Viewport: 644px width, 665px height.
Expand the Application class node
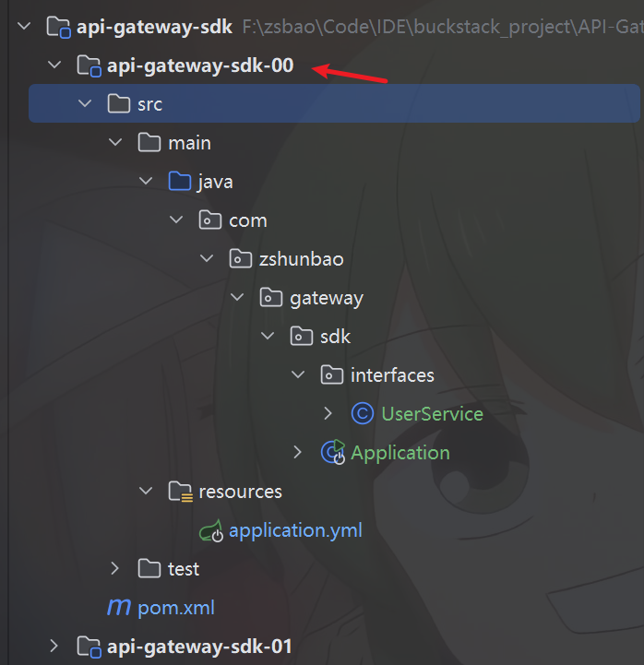tap(297, 453)
